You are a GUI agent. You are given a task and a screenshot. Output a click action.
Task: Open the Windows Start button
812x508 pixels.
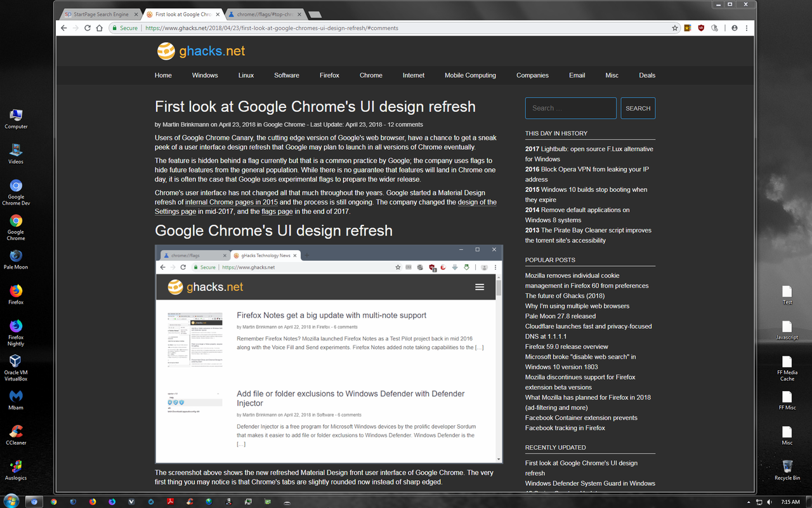tap(11, 501)
